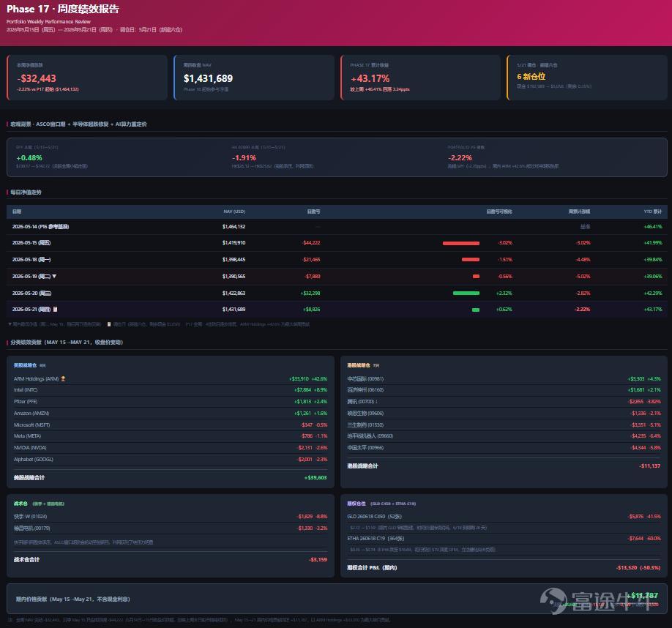Screen dimensions: 672x628
Task: Click the +$33,910 +42.6% ARM value
Action: click(308, 378)
